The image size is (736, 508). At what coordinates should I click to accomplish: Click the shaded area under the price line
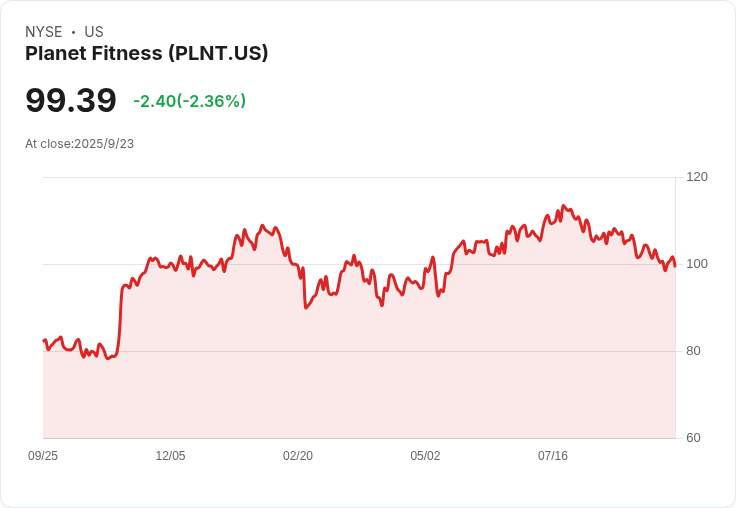(360, 380)
